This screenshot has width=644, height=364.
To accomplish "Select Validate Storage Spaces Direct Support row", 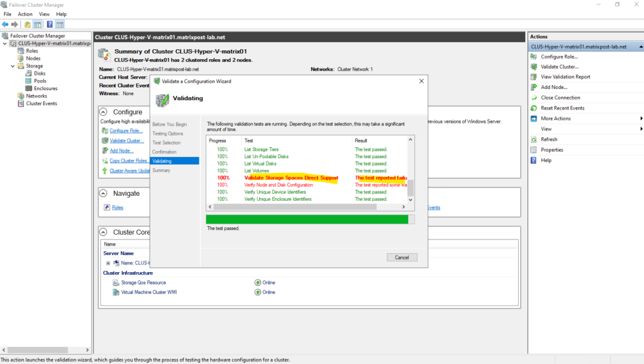I will (x=291, y=178).
